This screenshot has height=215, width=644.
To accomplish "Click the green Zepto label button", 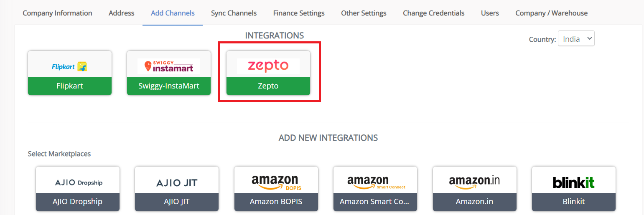I will [268, 86].
